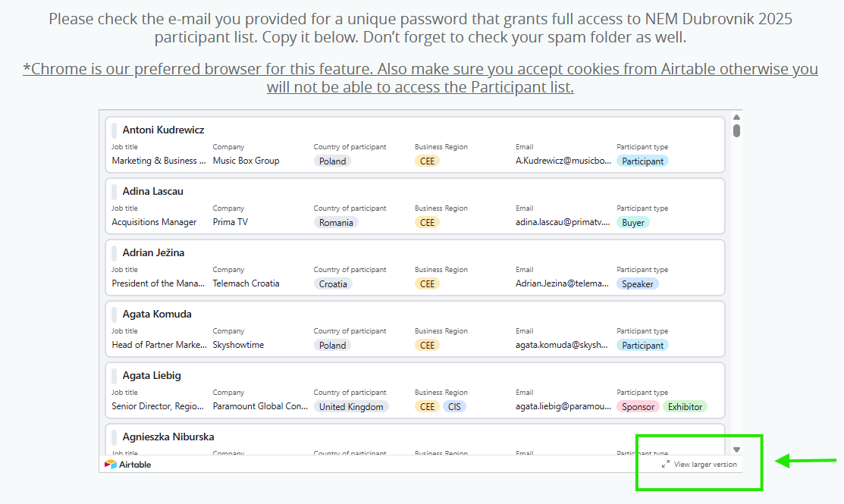Viewport: 844px width, 504px height.
Task: Click the Music Box Group company name
Action: tap(246, 160)
